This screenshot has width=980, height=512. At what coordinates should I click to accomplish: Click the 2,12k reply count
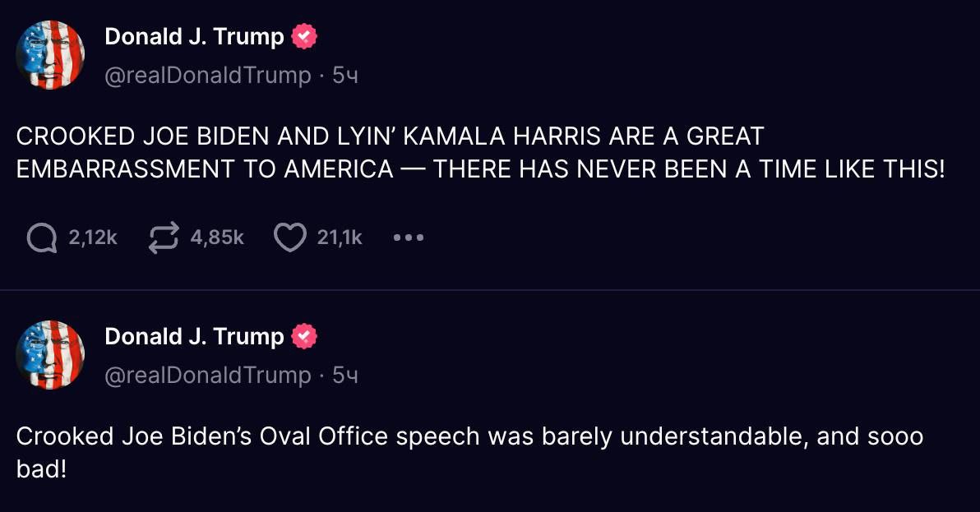pos(93,238)
